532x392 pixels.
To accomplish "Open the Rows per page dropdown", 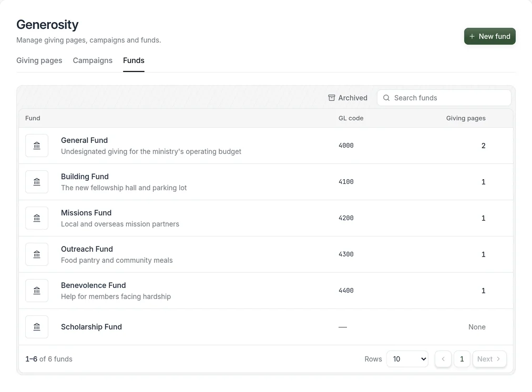I will [407, 359].
